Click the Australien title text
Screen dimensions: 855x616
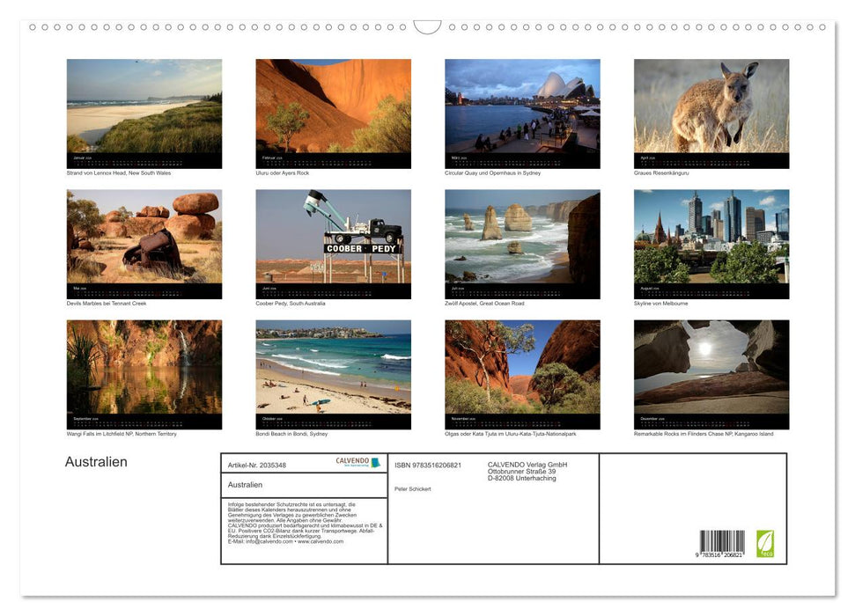coord(94,461)
